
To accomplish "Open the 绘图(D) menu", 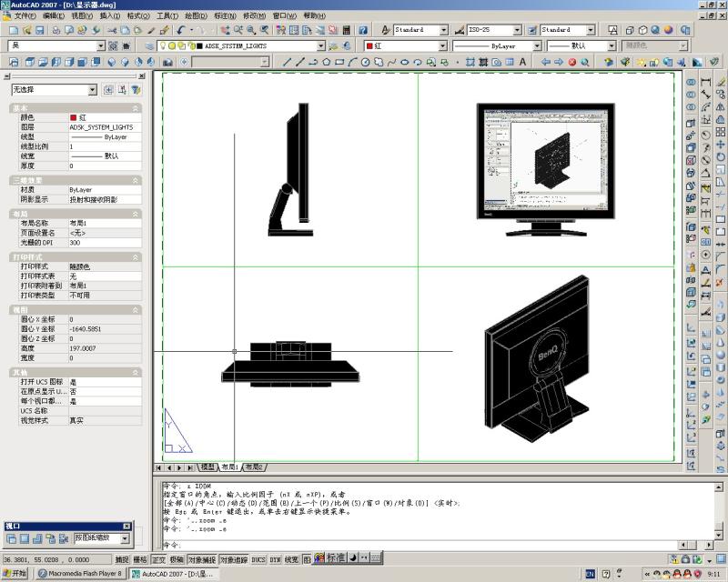I will pos(196,15).
